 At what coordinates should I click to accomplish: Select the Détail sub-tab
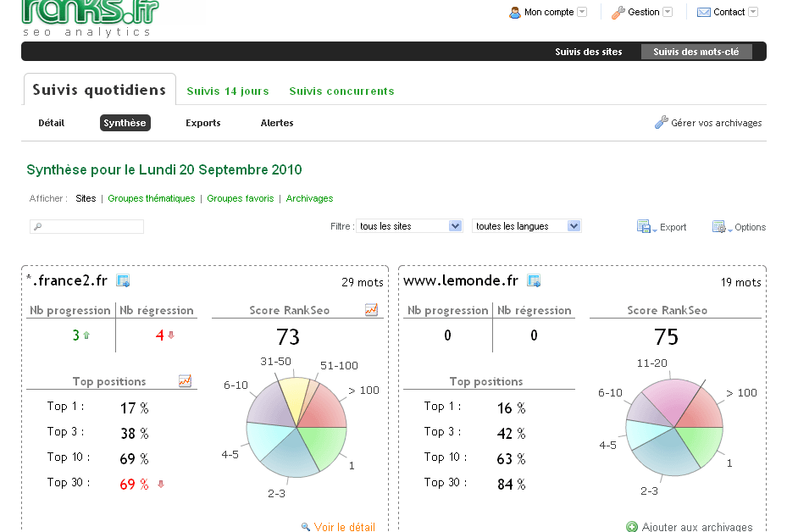point(51,123)
